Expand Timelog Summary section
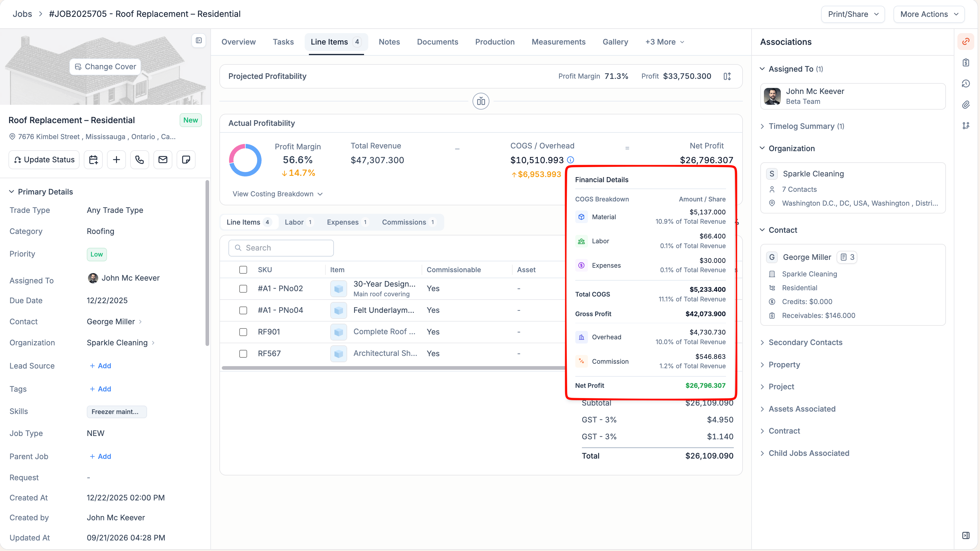The width and height of the screenshot is (980, 551). (802, 126)
